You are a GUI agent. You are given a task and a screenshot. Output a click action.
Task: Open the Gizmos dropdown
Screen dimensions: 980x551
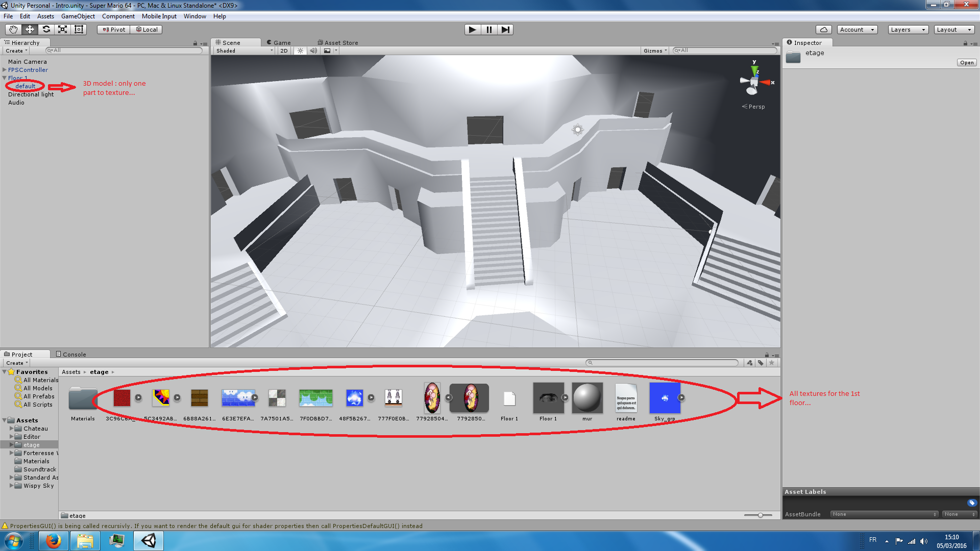pyautogui.click(x=655, y=51)
